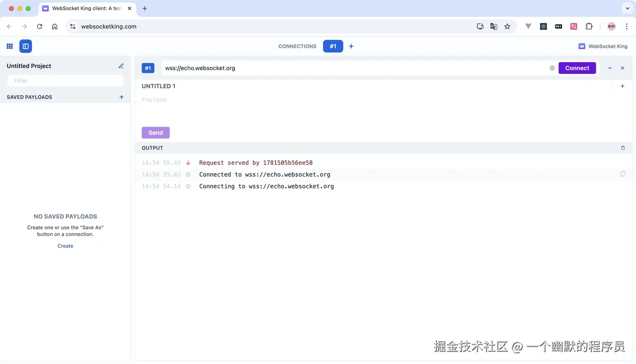Add a new payload beside UNTITLED 1
The image size is (636, 364).
[x=622, y=86]
